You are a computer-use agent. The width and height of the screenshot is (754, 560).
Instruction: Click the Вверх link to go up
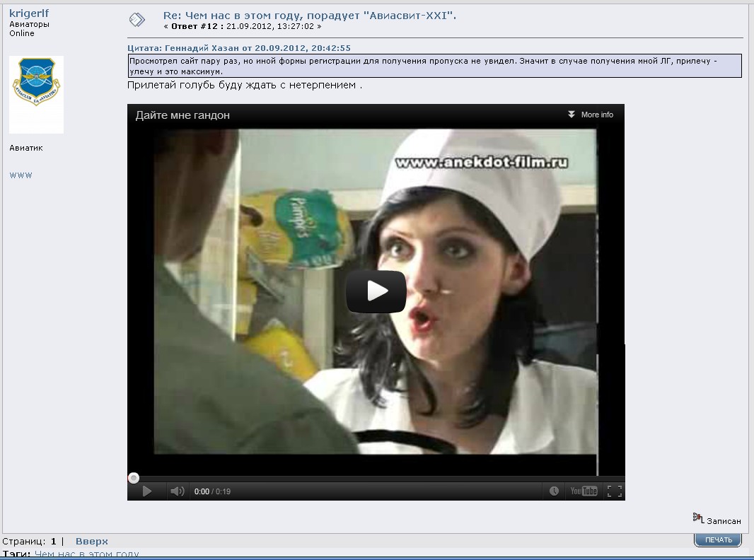92,541
